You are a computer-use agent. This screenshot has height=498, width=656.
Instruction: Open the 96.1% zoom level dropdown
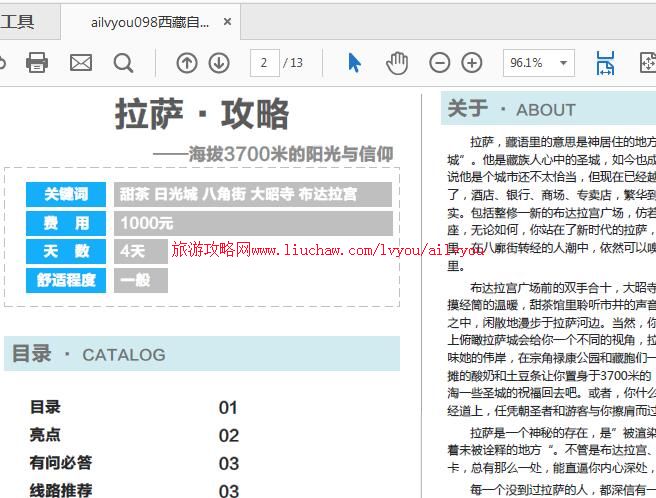[x=563, y=63]
